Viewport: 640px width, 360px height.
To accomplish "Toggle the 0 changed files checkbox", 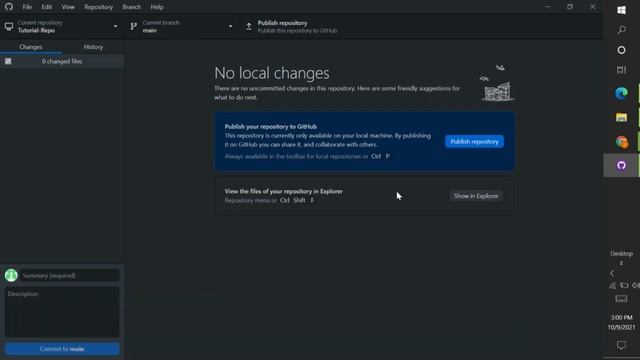I will (x=8, y=61).
